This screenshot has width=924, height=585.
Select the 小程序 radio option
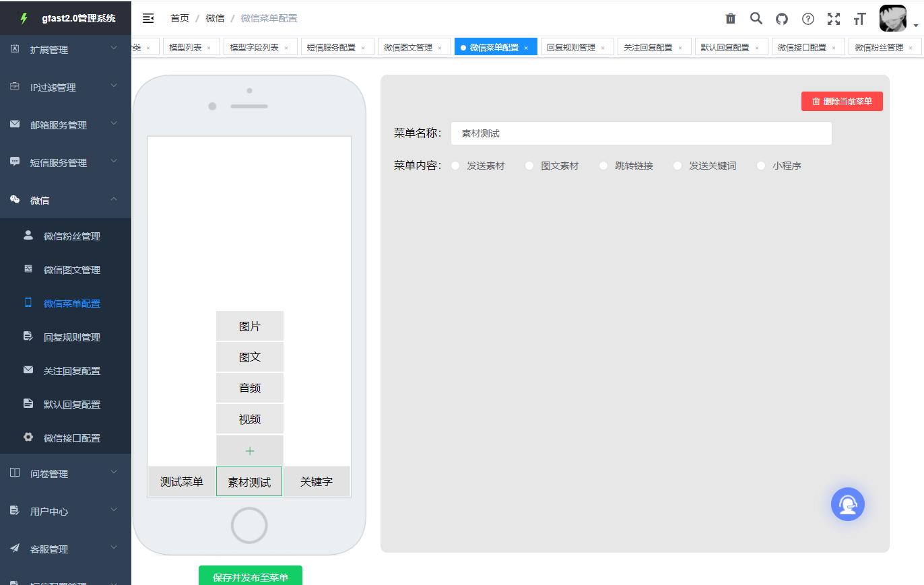761,166
